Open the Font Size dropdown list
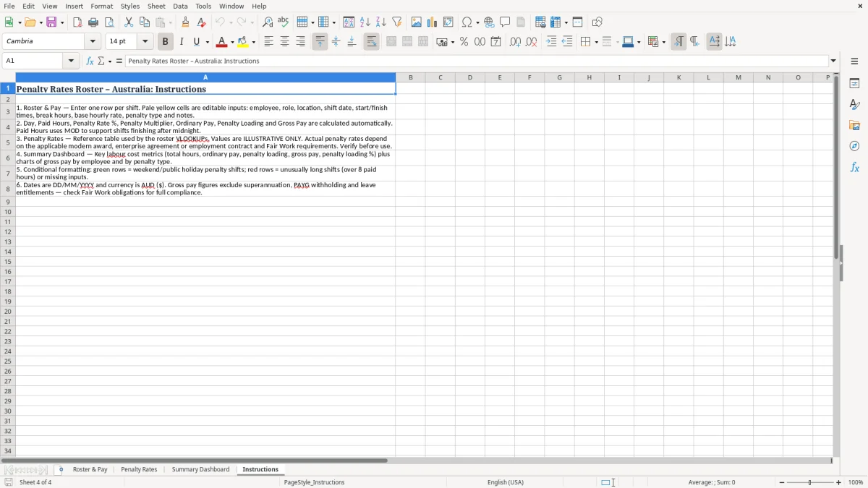868x488 pixels. click(145, 42)
